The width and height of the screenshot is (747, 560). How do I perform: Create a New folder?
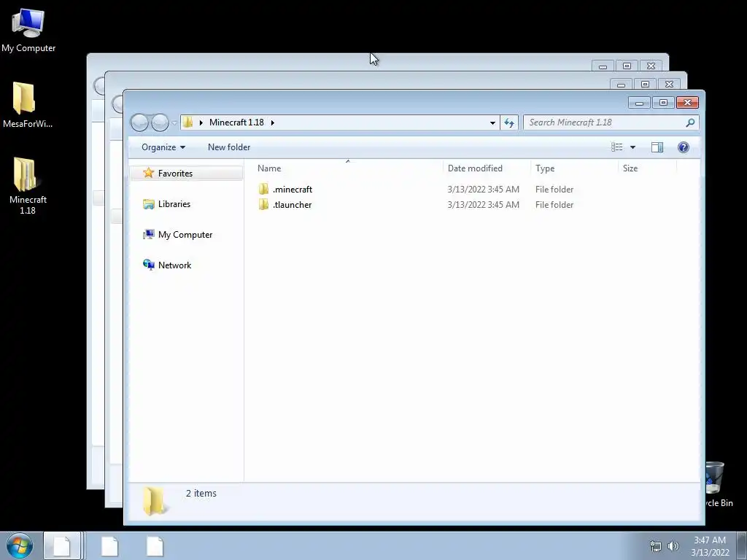pyautogui.click(x=229, y=147)
